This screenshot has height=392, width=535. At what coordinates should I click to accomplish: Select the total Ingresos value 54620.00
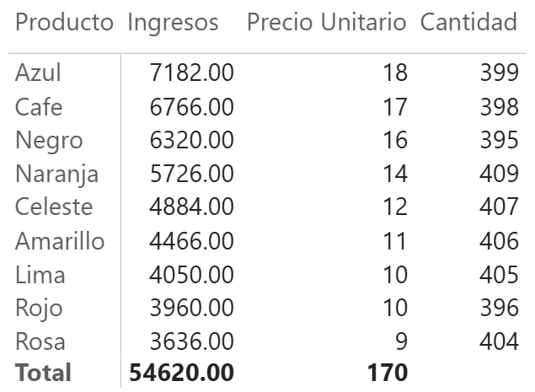(x=181, y=372)
